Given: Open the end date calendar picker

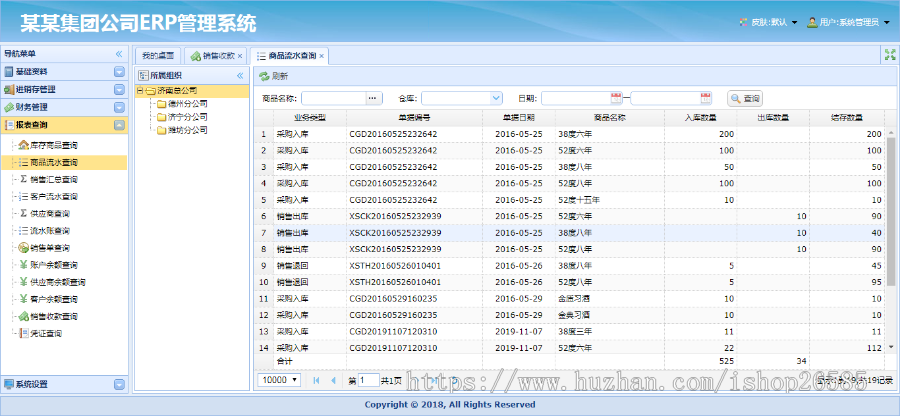Looking at the screenshot, I should click(708, 98).
